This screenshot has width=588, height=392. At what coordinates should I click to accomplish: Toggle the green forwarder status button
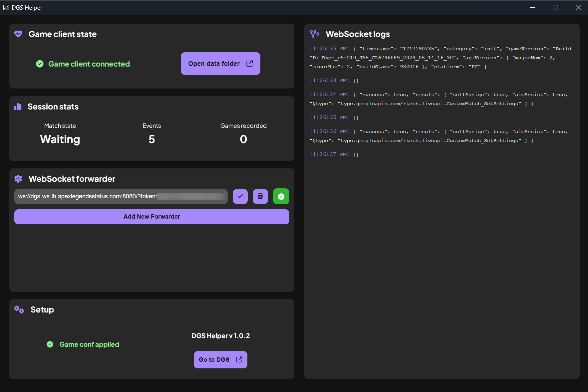[x=281, y=196]
